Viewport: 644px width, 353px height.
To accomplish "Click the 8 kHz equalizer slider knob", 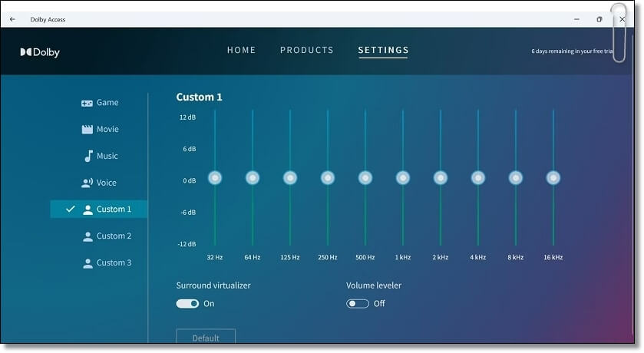I will pos(516,178).
